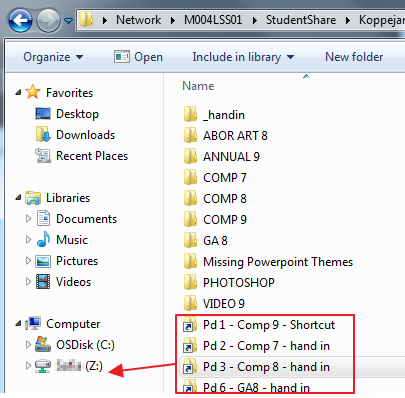Click the Documents library icon
The width and height of the screenshot is (405, 398).
[43, 219]
